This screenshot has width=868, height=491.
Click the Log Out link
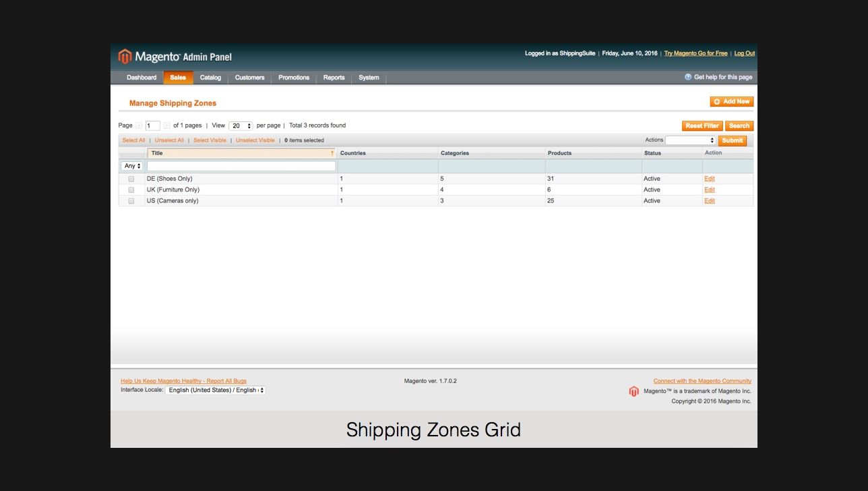coord(744,53)
